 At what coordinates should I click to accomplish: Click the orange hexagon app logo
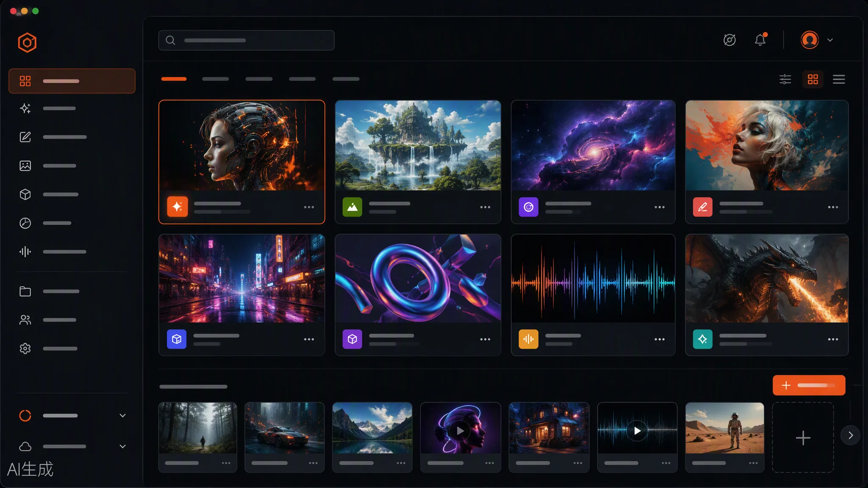pos(27,42)
